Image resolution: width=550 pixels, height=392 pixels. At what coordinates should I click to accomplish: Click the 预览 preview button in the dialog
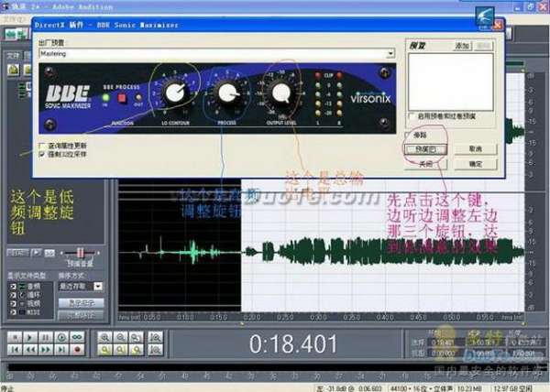click(x=426, y=149)
